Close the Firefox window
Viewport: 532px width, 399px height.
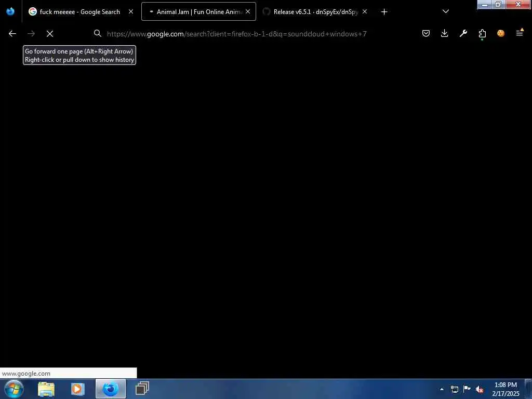coord(518,4)
